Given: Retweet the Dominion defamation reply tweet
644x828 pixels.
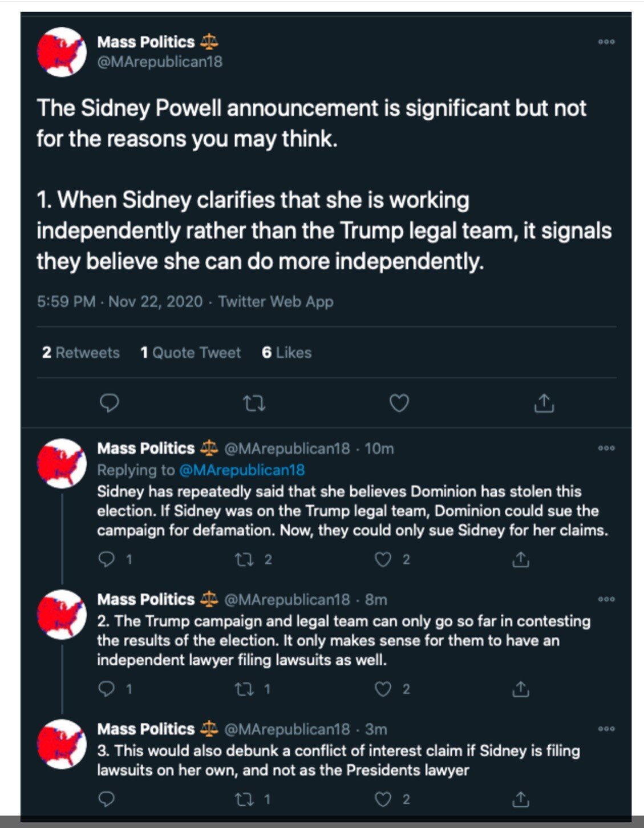Looking at the screenshot, I should pos(245,559).
